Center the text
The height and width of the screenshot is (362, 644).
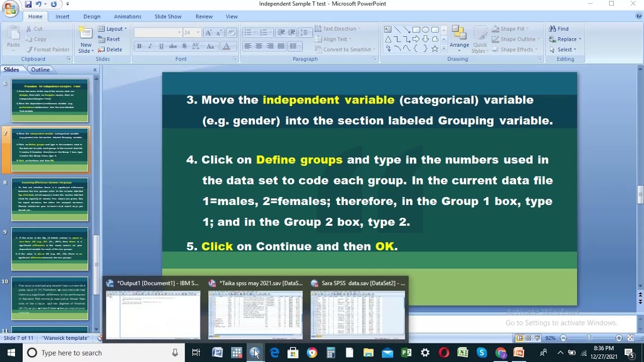click(259, 46)
